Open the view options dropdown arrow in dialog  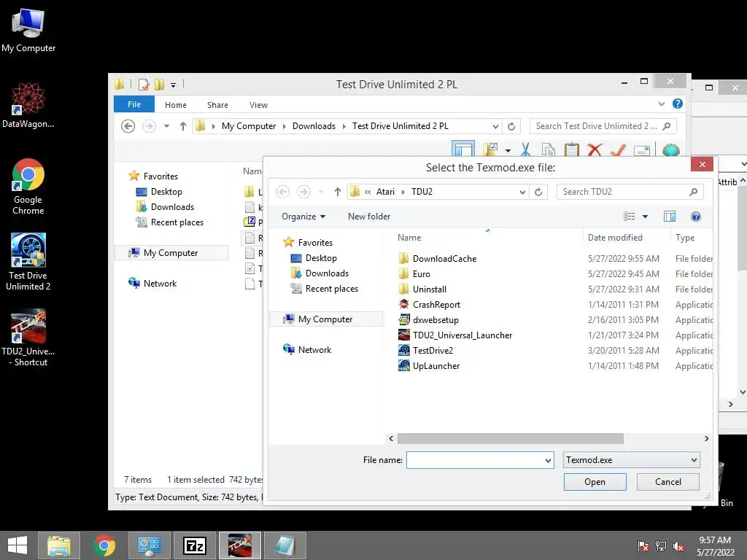coord(645,217)
